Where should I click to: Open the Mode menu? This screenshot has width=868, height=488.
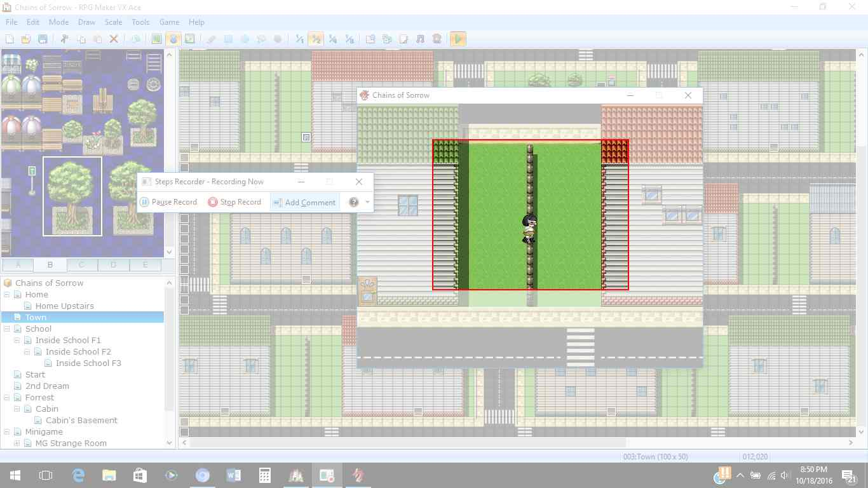pos(58,22)
